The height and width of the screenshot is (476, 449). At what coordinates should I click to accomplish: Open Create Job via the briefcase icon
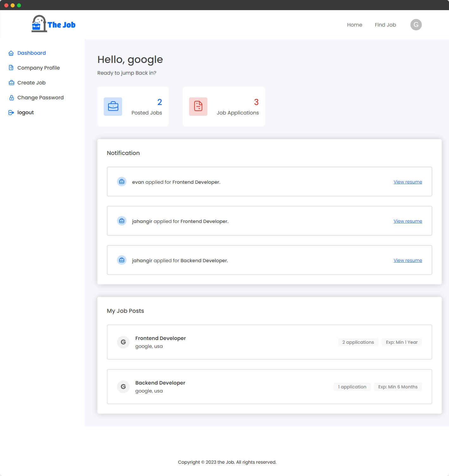pyautogui.click(x=11, y=82)
